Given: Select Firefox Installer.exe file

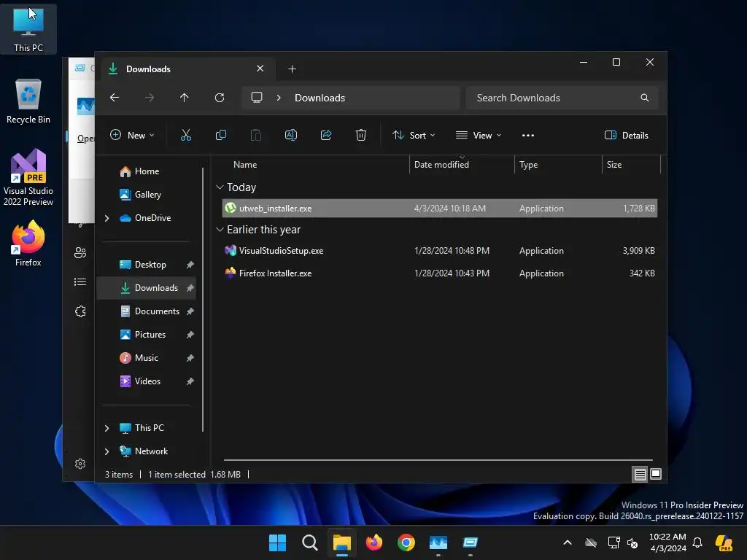Looking at the screenshot, I should (440, 273).
